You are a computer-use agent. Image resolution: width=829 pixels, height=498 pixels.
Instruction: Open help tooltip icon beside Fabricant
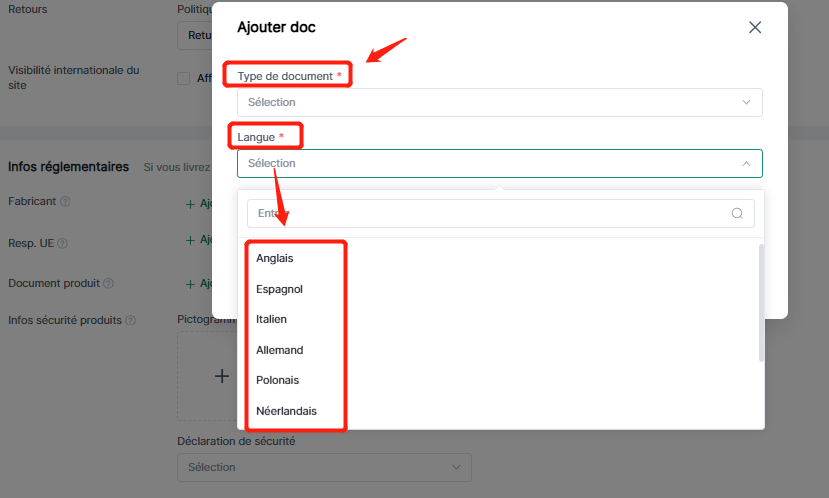pyautogui.click(x=65, y=202)
